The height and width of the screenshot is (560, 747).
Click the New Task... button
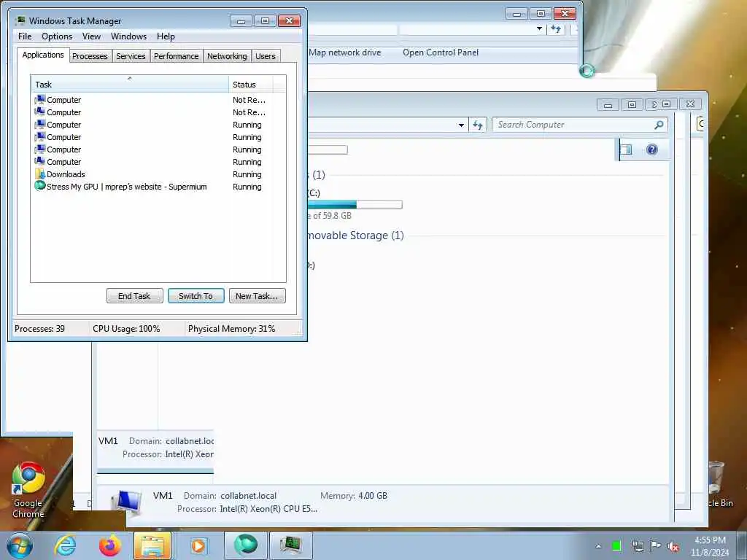pyautogui.click(x=257, y=296)
